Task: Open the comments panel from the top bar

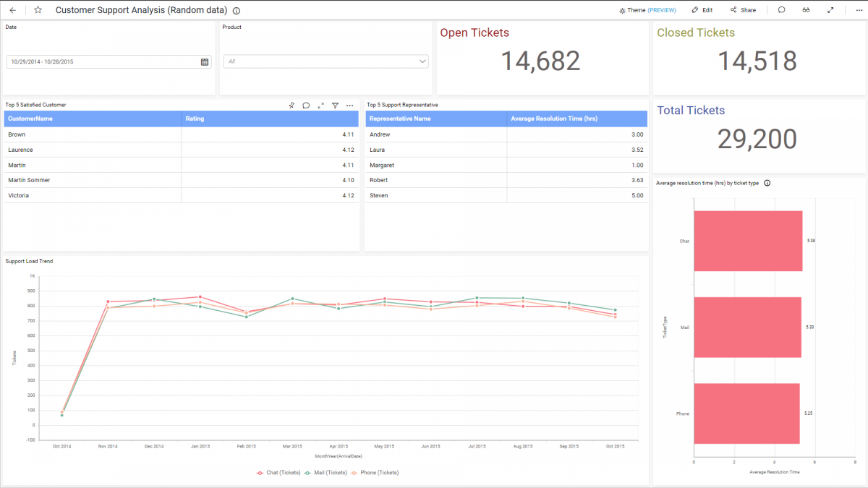Action: coord(781,9)
